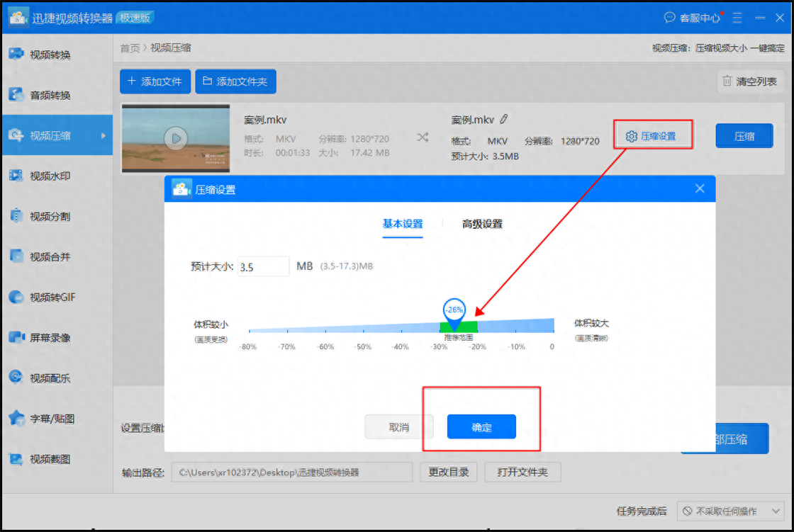Click 添加文件 button

pos(155,81)
